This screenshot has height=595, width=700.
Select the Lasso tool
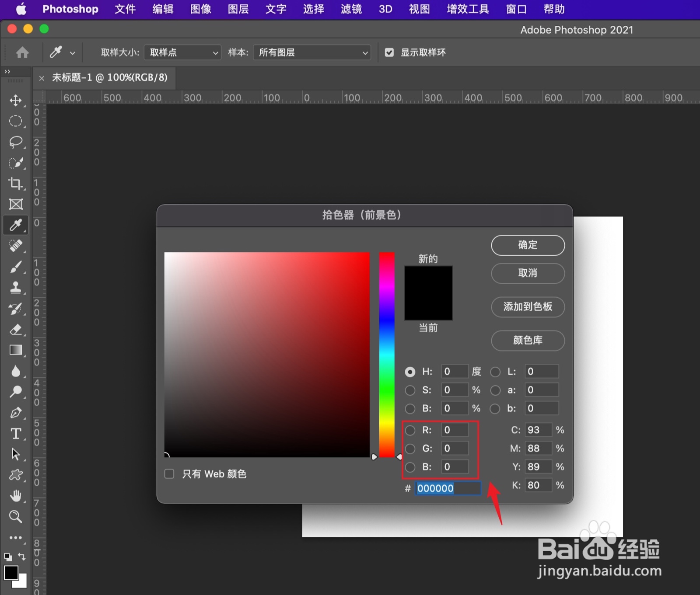[16, 142]
